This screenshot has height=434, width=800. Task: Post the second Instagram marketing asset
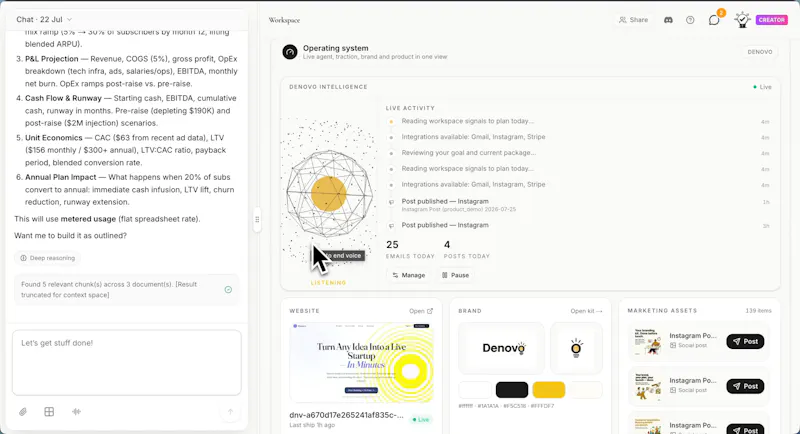[745, 386]
